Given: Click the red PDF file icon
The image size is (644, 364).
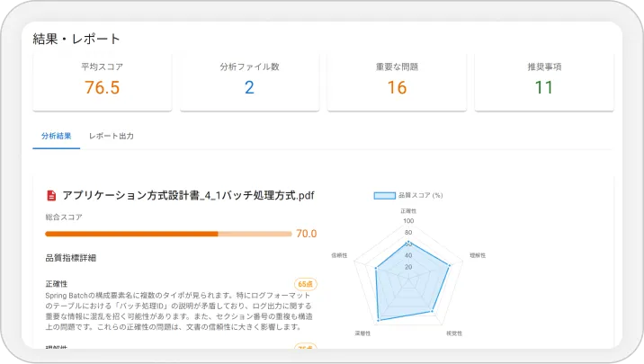Looking at the screenshot, I should (51, 195).
